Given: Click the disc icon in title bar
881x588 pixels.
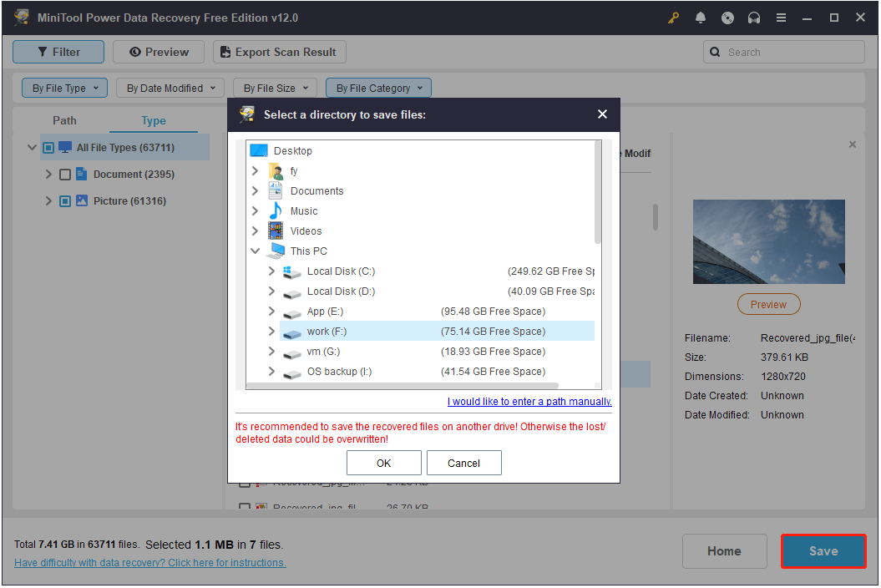Looking at the screenshot, I should (727, 18).
